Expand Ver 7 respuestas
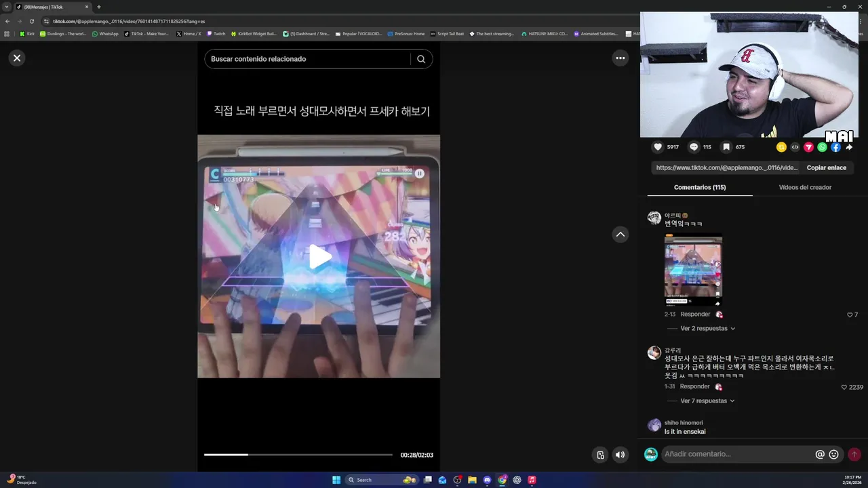Image resolution: width=868 pixels, height=488 pixels. pos(707,401)
